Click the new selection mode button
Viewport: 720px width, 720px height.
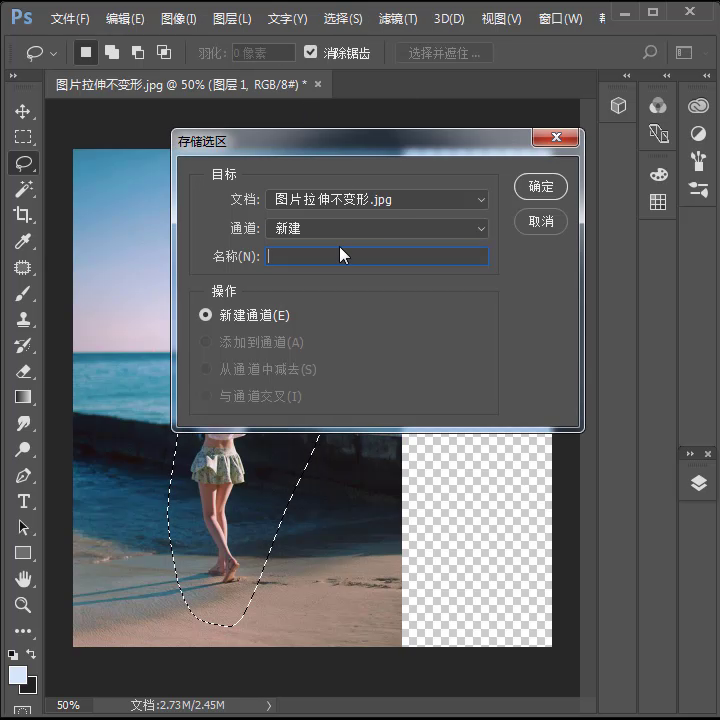86,52
